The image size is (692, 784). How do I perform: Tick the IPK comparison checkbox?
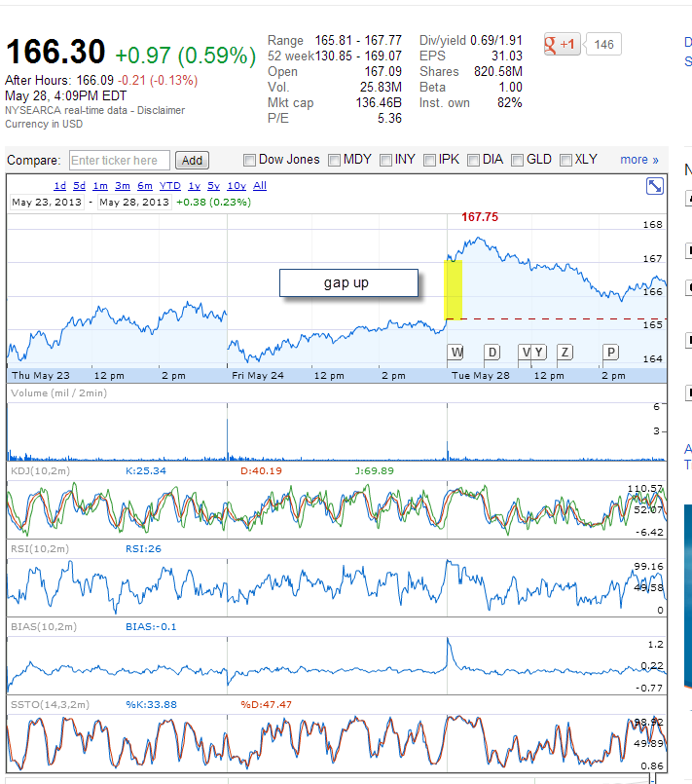point(429,160)
